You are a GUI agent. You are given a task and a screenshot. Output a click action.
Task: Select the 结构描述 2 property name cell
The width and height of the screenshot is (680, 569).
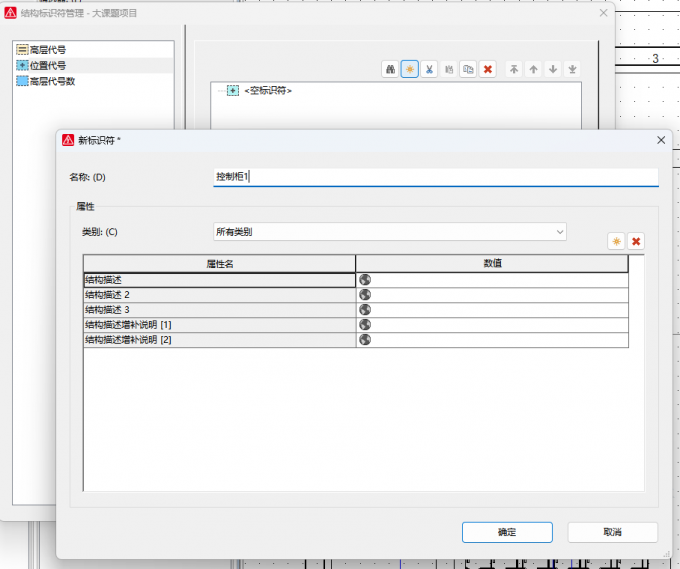tap(219, 295)
